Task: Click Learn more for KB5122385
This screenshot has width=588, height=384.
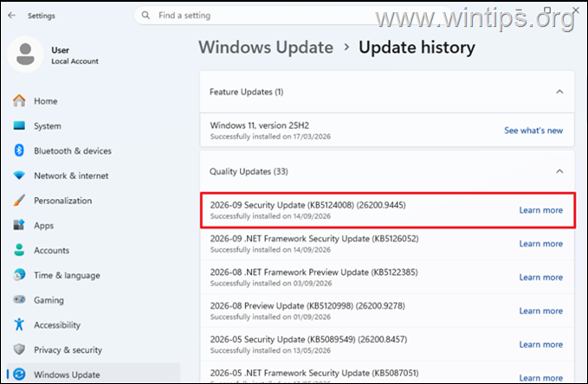Action: tap(540, 278)
